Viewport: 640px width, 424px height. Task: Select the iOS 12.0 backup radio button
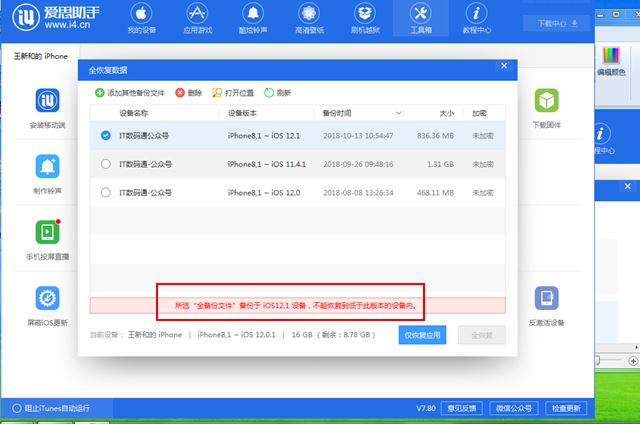[x=106, y=192]
